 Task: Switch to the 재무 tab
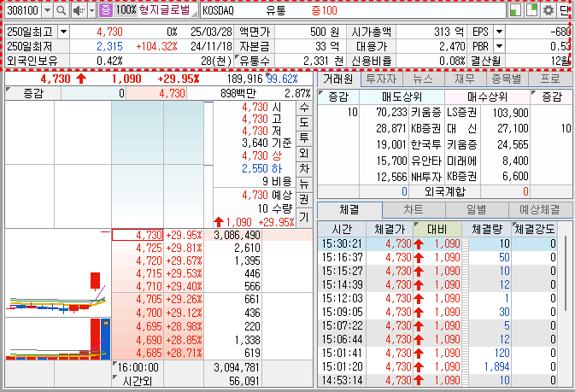coord(465,79)
